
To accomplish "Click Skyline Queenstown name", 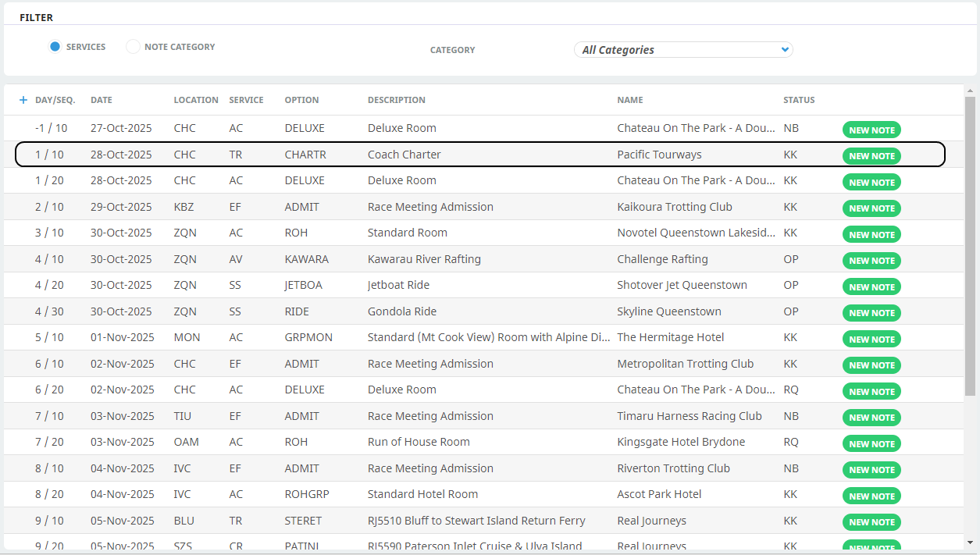I will click(x=669, y=311).
